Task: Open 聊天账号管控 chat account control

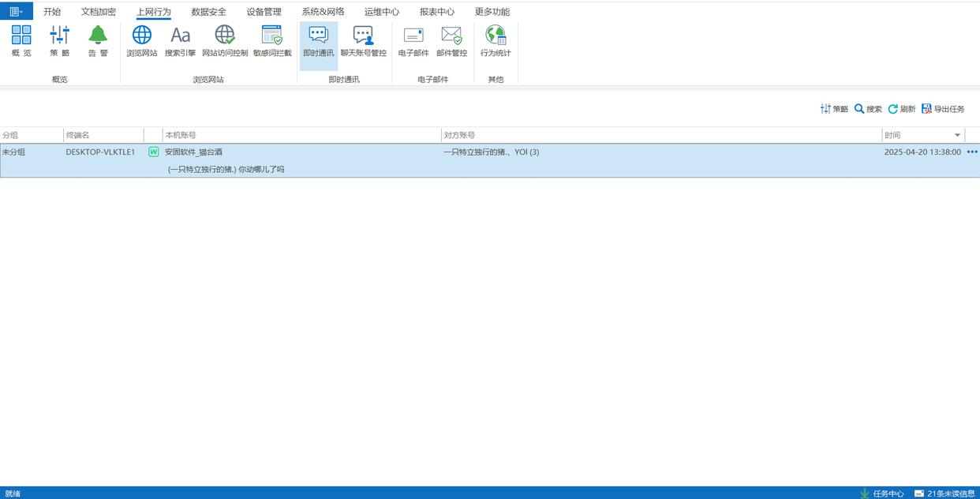Action: [x=363, y=41]
